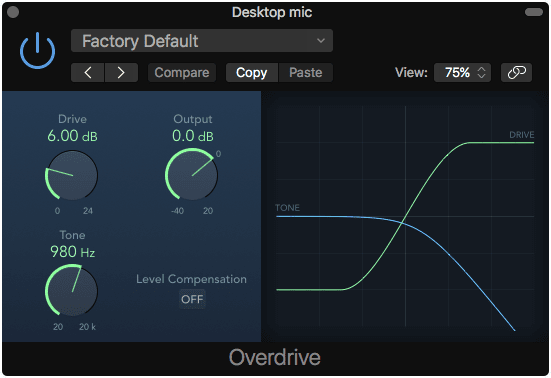Screen dimensions: 551x378
Task: Select the 6.00 dB Drive value field
Action: 72,136
